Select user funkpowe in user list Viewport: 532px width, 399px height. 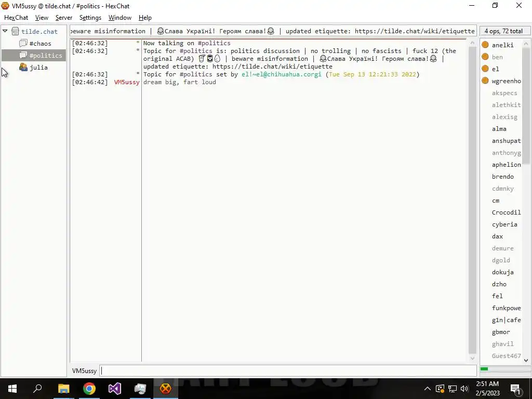[506, 308]
